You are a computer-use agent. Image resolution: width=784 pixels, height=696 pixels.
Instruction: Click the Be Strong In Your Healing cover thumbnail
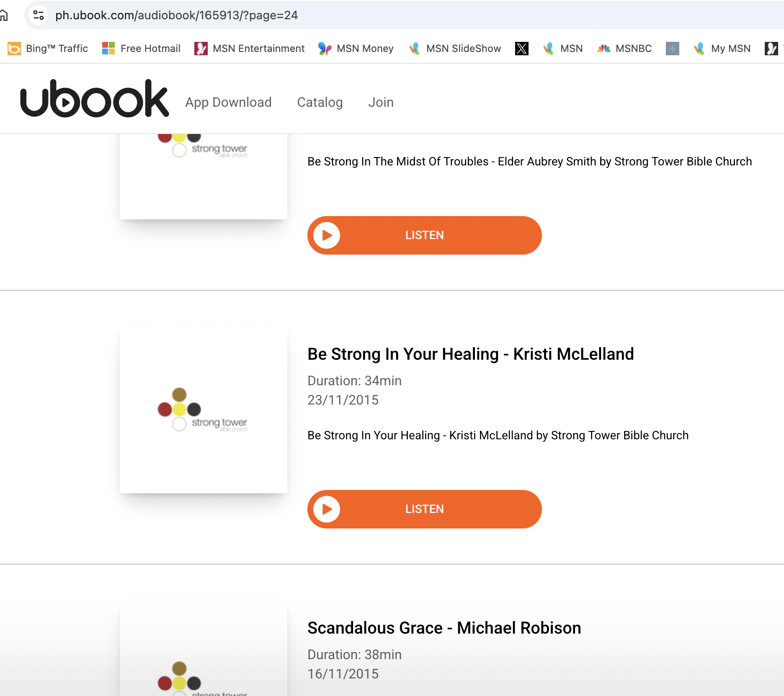(204, 410)
